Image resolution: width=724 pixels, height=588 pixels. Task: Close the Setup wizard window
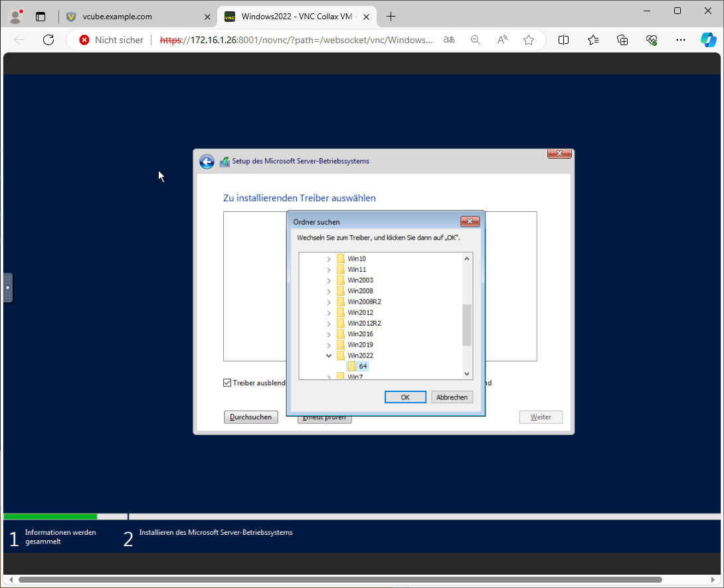559,153
